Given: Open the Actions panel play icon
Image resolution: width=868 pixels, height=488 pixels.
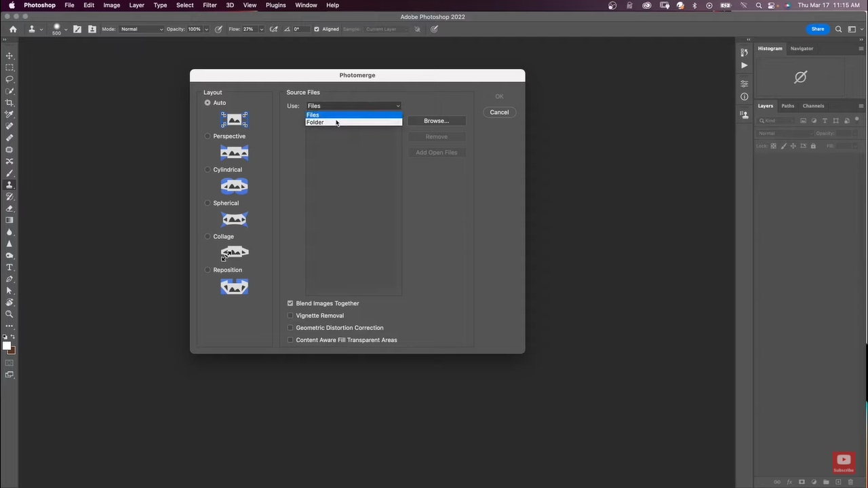Looking at the screenshot, I should (744, 65).
